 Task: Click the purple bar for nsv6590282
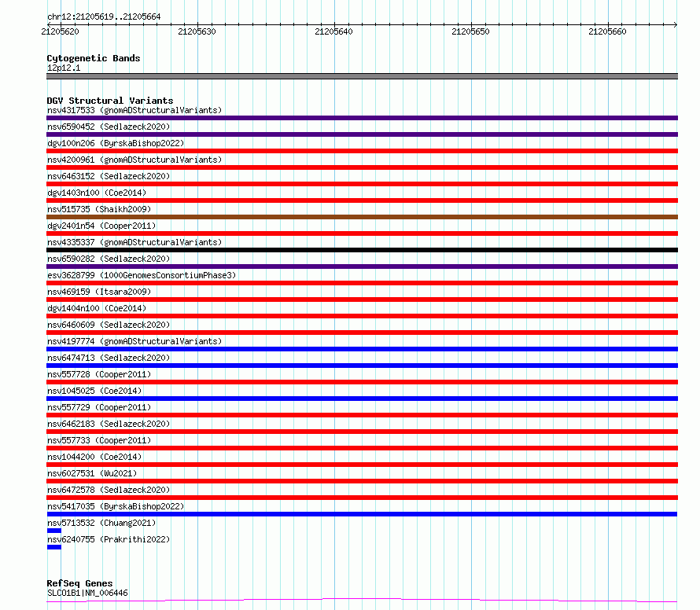point(362,266)
